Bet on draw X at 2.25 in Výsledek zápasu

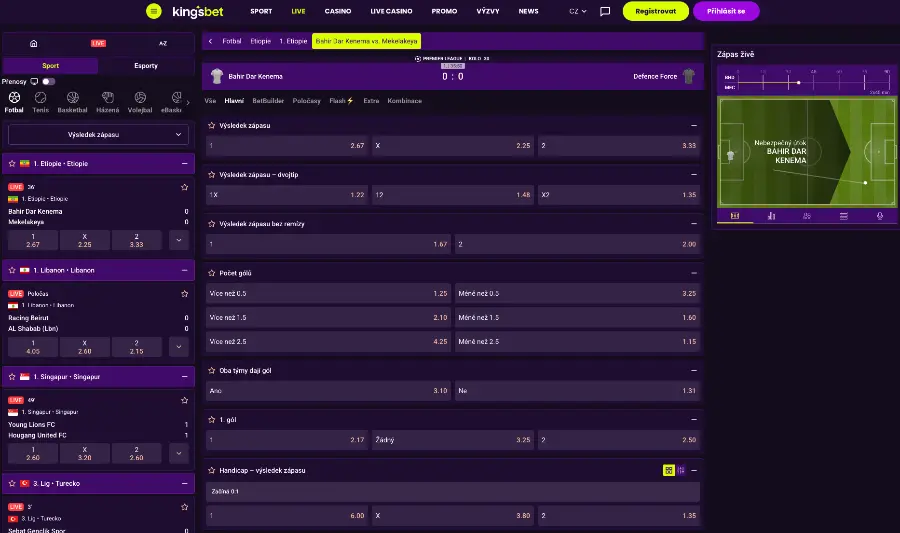[x=453, y=146]
